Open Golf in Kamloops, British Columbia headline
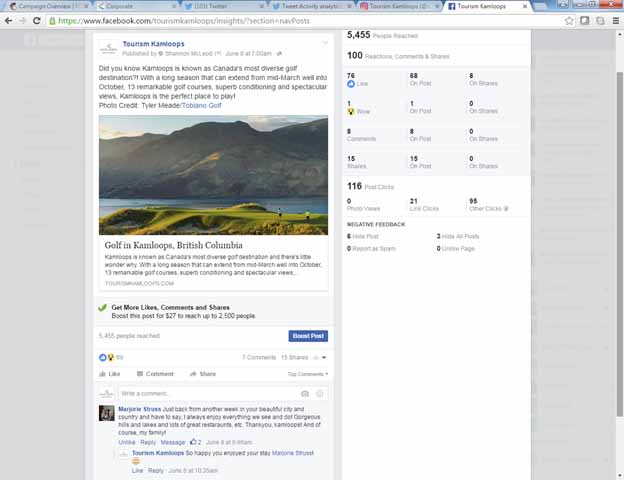This screenshot has width=624, height=480. coord(174,245)
